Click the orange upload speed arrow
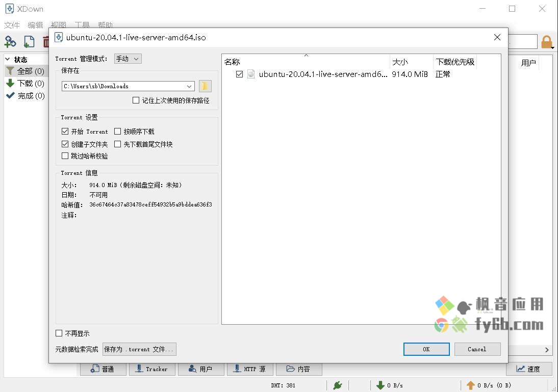The image size is (558, 392). coord(470,385)
